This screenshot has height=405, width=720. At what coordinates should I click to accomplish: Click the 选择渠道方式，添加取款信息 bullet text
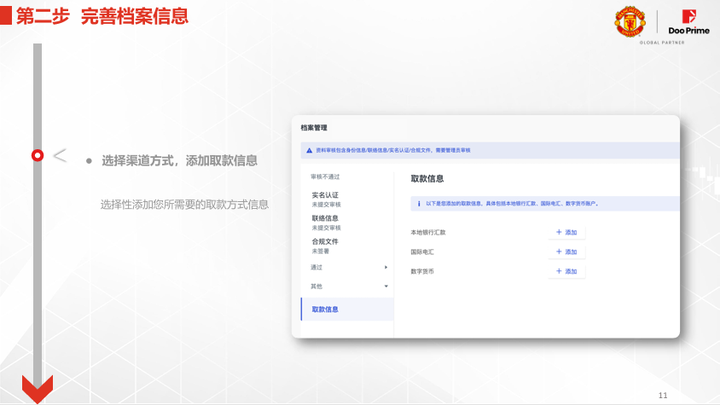(x=180, y=161)
